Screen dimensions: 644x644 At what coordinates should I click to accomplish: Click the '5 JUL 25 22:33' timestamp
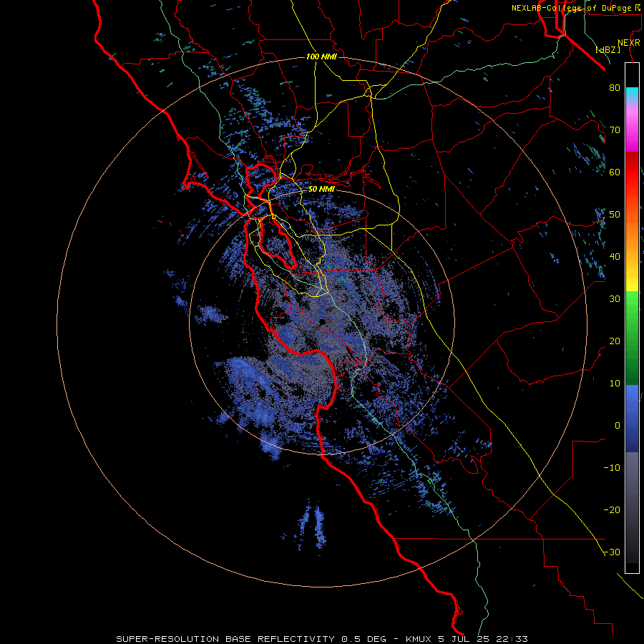coord(484,639)
